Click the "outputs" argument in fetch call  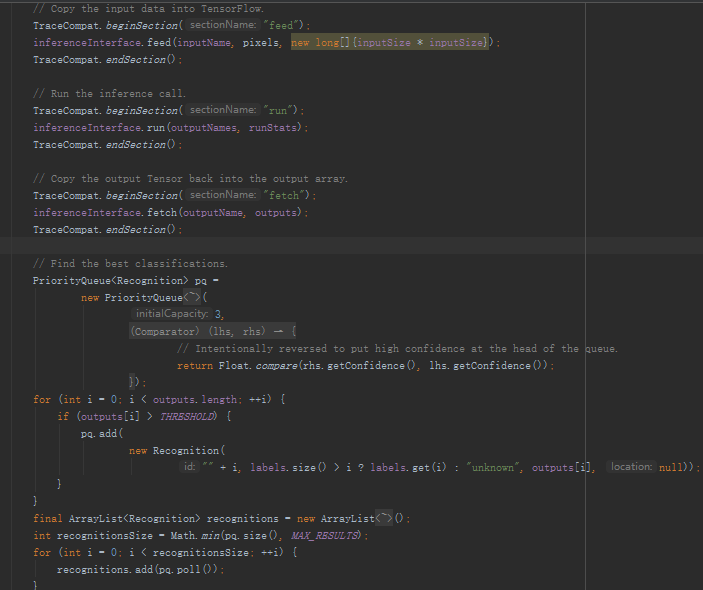(276, 212)
